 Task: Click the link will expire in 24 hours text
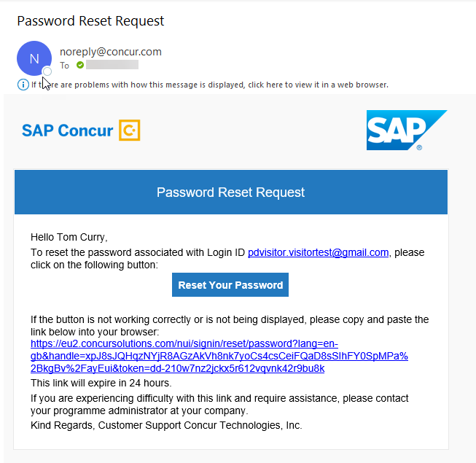pyautogui.click(x=101, y=383)
